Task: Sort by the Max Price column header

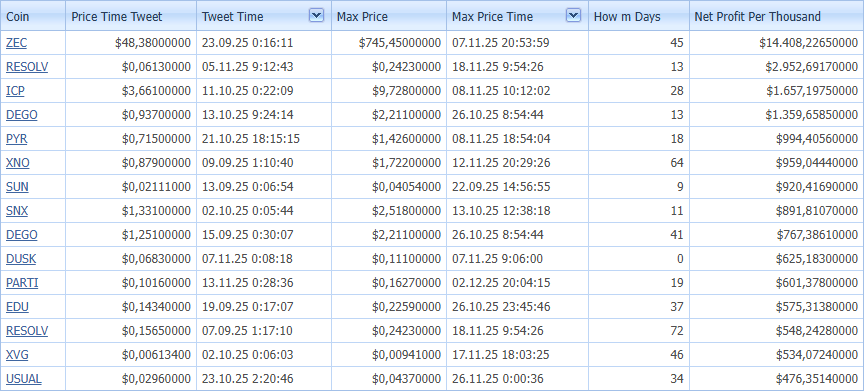Action: point(389,16)
